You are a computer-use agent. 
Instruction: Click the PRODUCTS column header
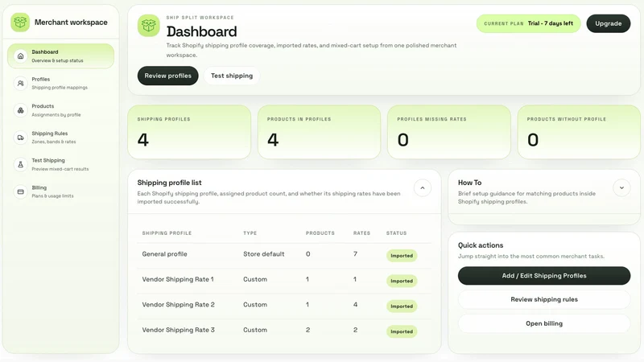[x=320, y=233]
